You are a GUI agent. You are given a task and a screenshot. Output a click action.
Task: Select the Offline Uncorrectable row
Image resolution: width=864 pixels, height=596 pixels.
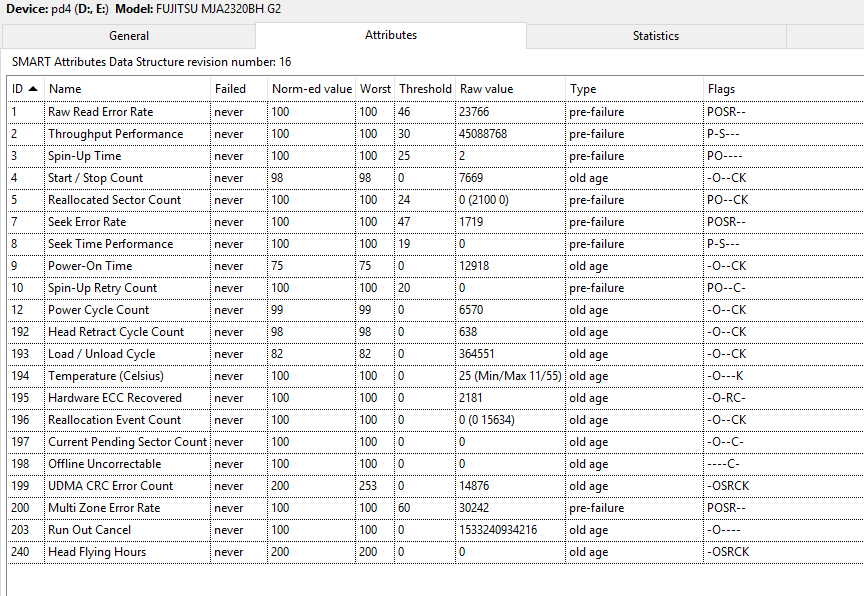point(436,464)
